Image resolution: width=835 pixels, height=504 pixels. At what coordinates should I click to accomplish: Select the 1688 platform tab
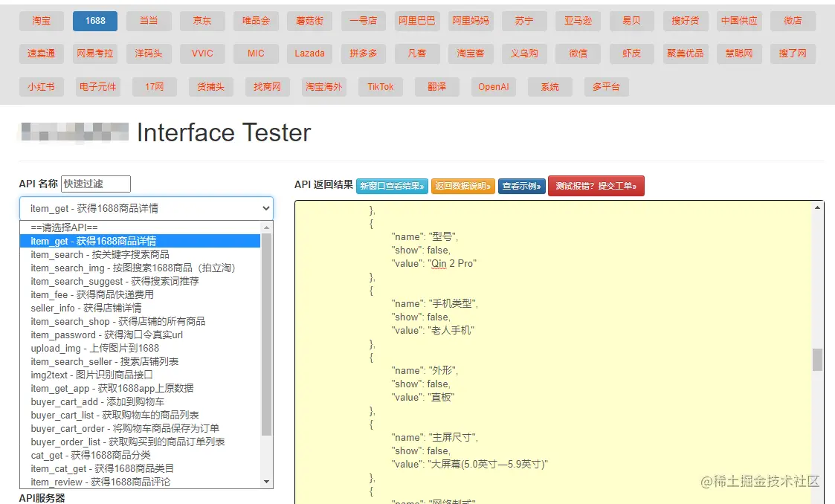(x=94, y=21)
